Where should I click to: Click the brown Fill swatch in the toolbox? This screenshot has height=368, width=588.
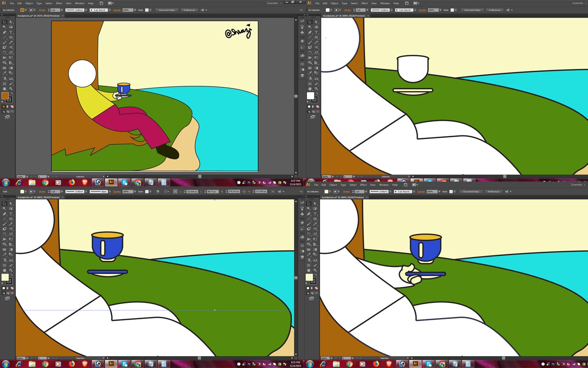[5, 96]
